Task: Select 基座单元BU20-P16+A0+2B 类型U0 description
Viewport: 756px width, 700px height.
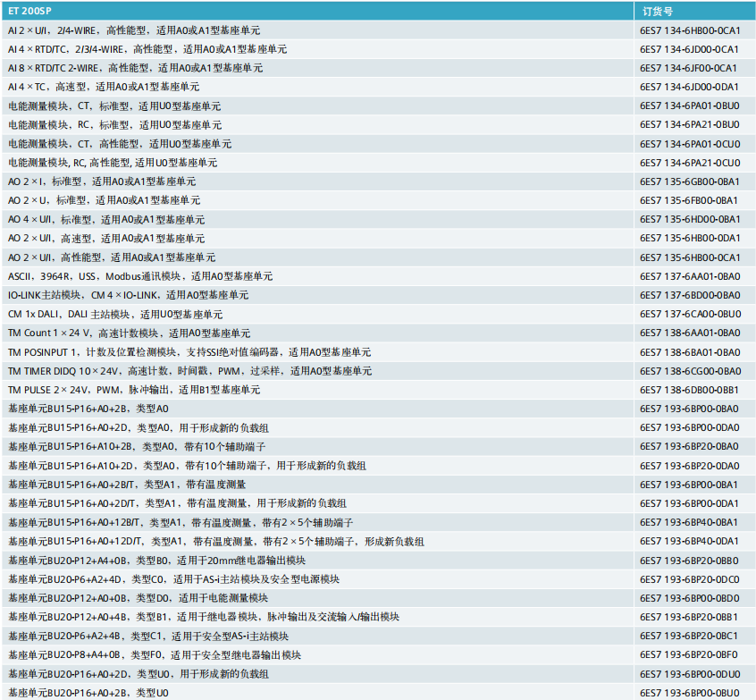Action: pos(88,693)
